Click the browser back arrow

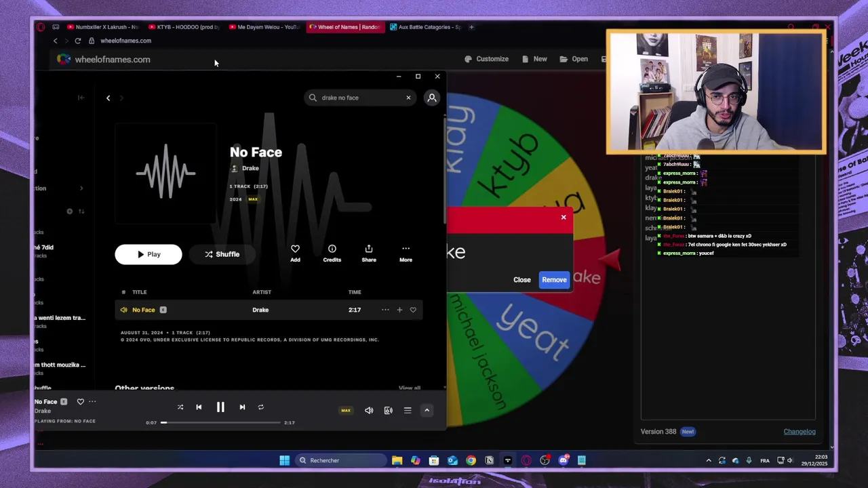(x=56, y=41)
